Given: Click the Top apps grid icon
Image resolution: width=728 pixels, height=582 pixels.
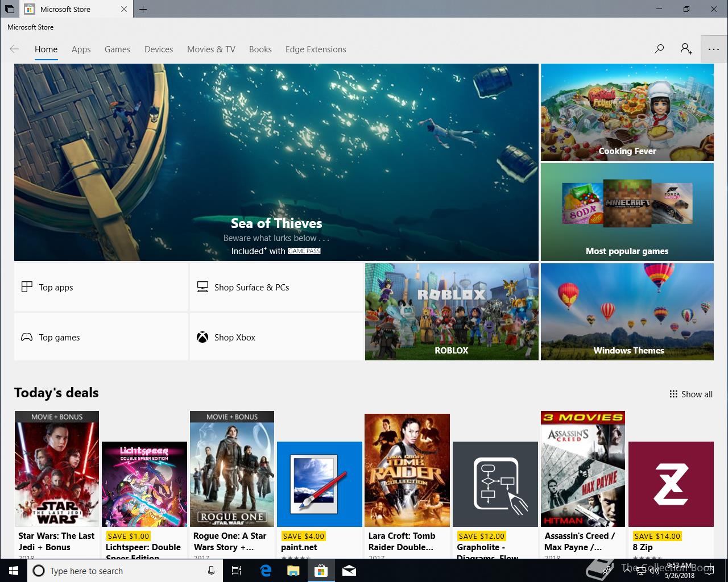Looking at the screenshot, I should 27,287.
